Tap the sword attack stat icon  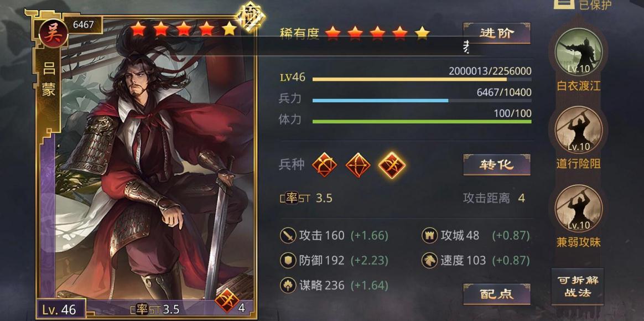(288, 236)
